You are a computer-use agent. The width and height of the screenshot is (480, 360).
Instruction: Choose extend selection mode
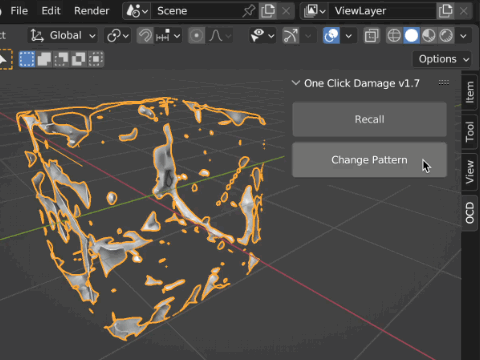pyautogui.click(x=44, y=59)
